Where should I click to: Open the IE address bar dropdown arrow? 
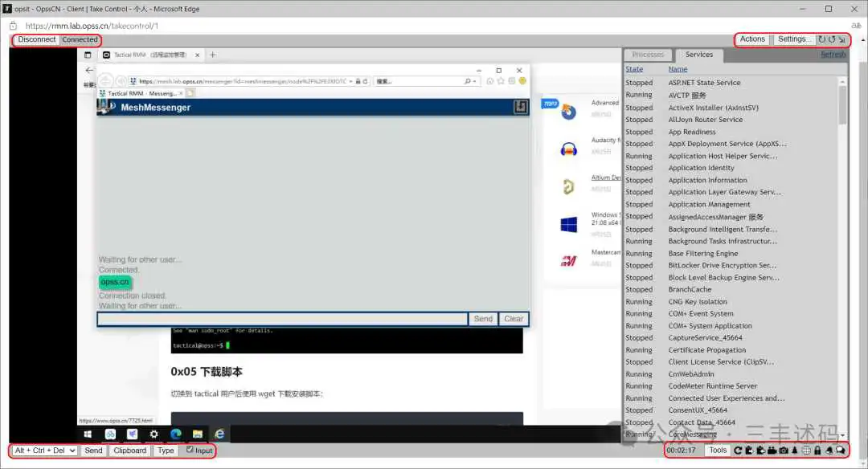(x=350, y=82)
